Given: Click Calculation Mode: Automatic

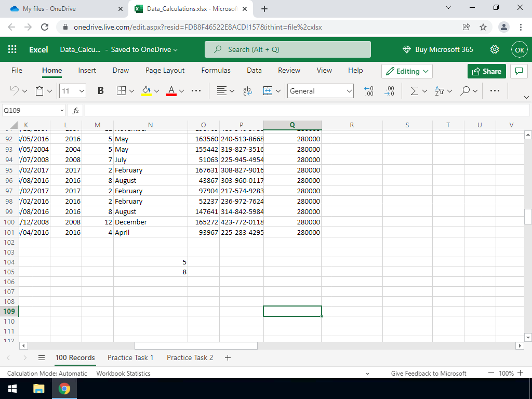Looking at the screenshot, I should click(x=47, y=373).
